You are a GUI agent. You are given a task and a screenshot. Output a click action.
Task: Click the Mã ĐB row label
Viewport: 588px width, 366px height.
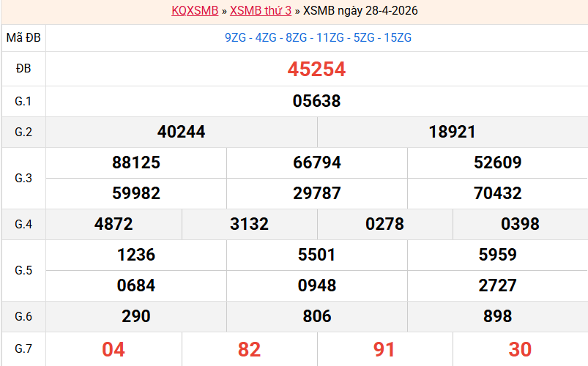tap(23, 37)
